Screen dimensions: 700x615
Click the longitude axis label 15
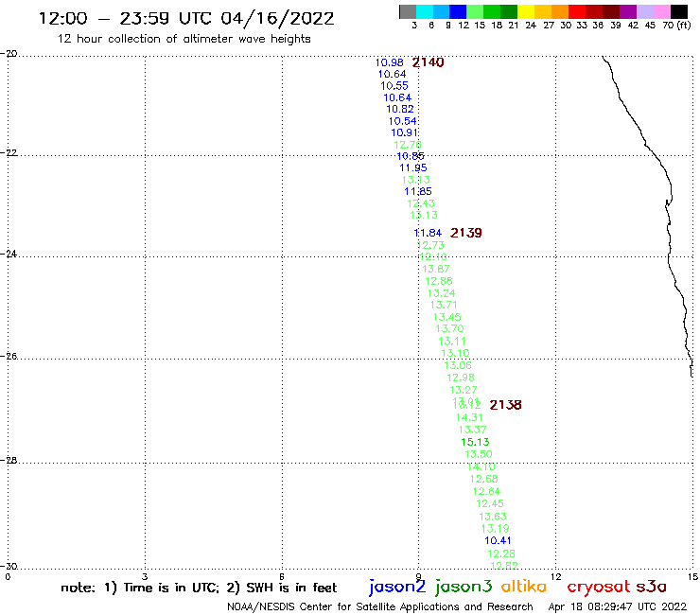click(692, 576)
